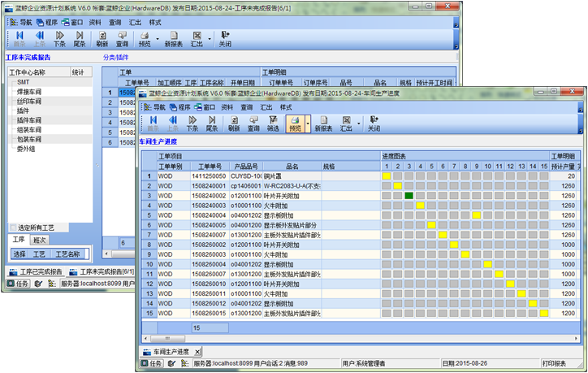The height and width of the screenshot is (373, 588).
Task: Click 任务 button in back window status bar
Action: [x=18, y=284]
